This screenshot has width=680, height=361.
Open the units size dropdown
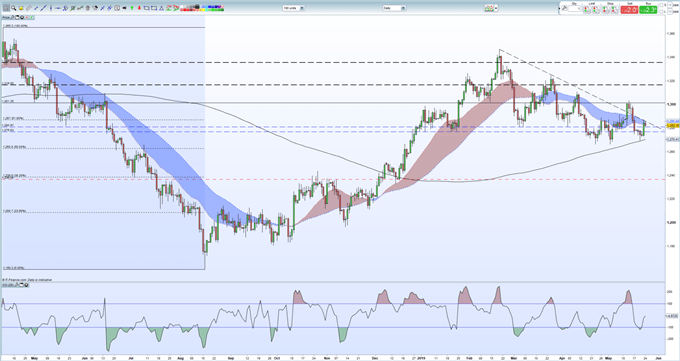click(294, 8)
